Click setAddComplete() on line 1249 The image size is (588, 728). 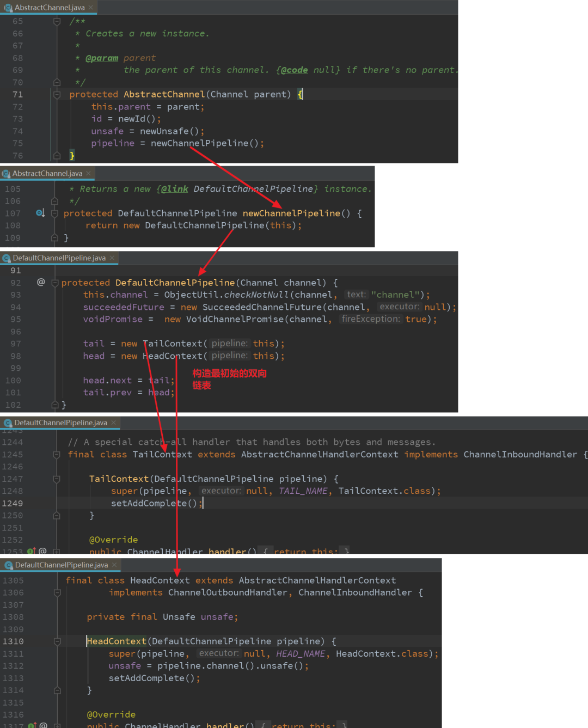pos(154,503)
